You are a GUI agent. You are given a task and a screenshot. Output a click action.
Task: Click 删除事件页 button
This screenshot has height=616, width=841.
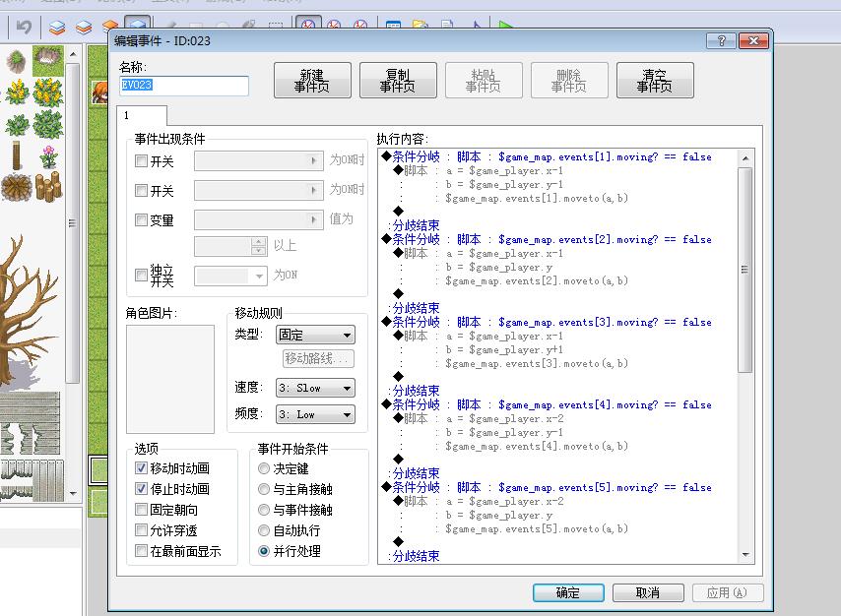coord(569,81)
